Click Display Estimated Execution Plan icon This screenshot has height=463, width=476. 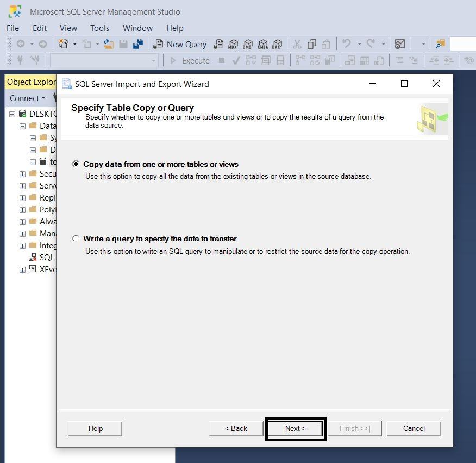point(250,61)
